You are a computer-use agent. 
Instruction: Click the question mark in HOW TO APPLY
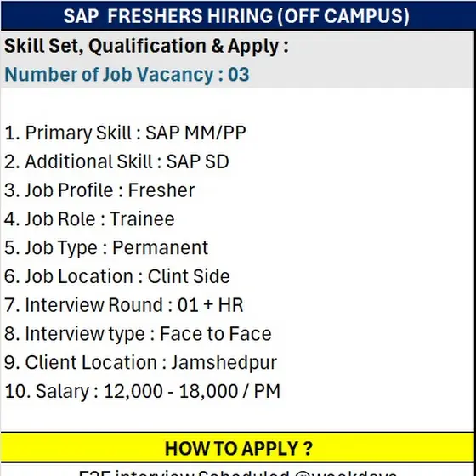pyautogui.click(x=308, y=448)
